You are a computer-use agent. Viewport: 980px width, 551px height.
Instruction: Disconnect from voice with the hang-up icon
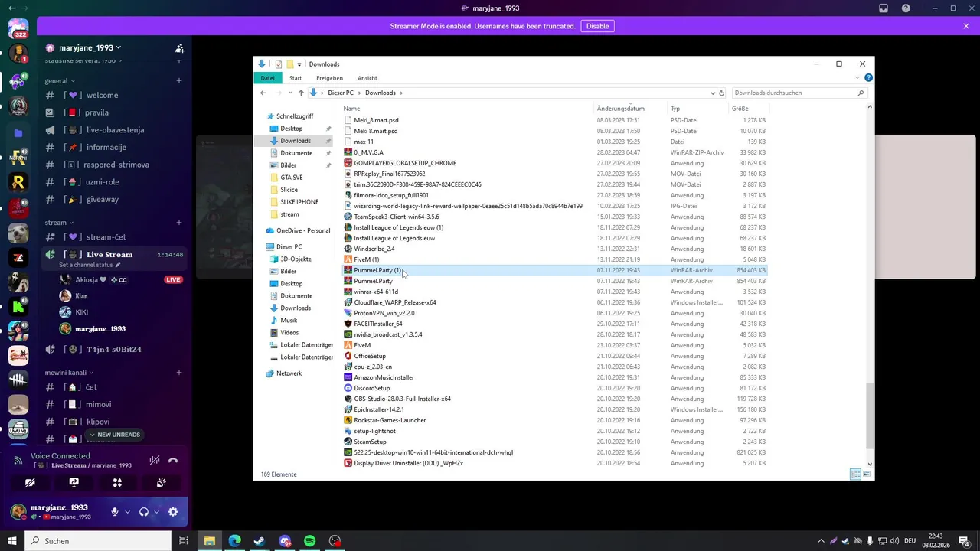click(173, 461)
